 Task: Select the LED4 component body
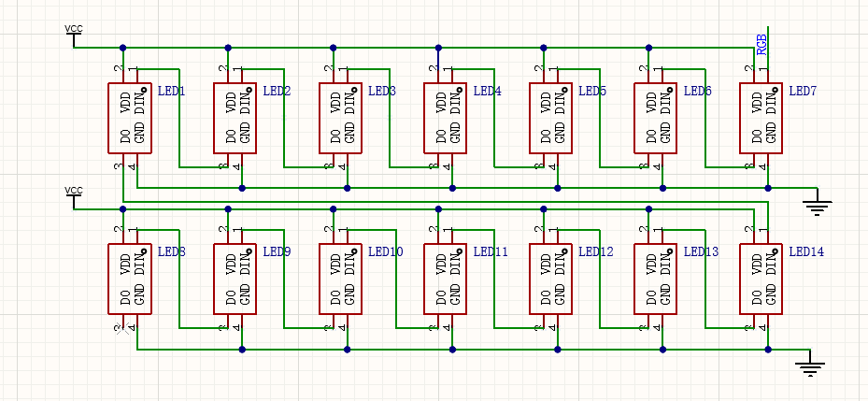tap(446, 118)
